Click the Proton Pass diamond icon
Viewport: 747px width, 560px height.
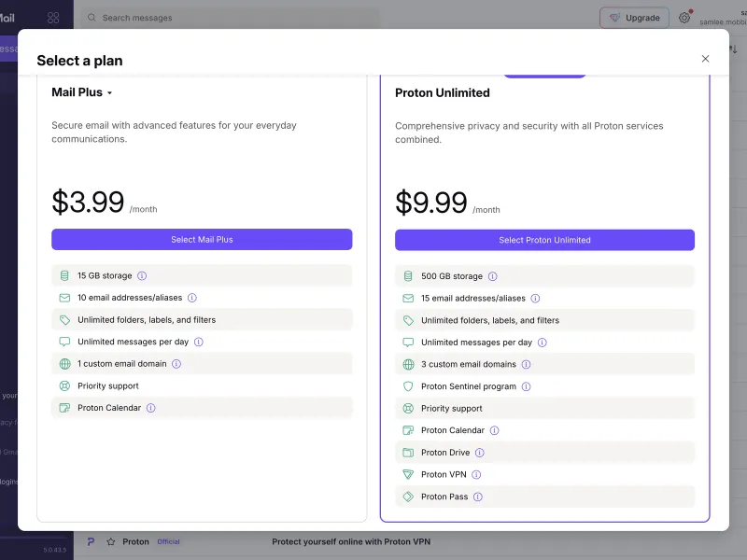click(x=408, y=497)
